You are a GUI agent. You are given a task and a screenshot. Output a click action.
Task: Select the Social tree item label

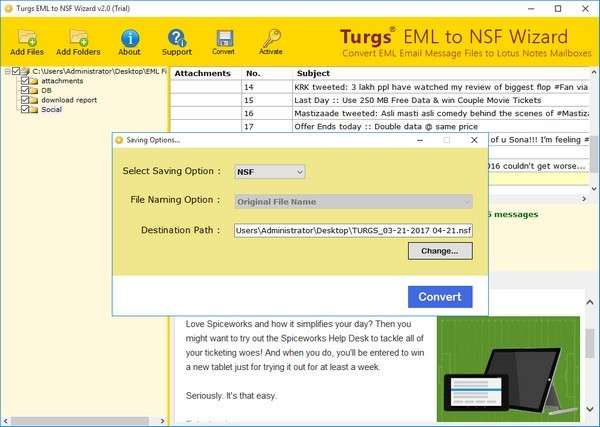click(x=51, y=110)
